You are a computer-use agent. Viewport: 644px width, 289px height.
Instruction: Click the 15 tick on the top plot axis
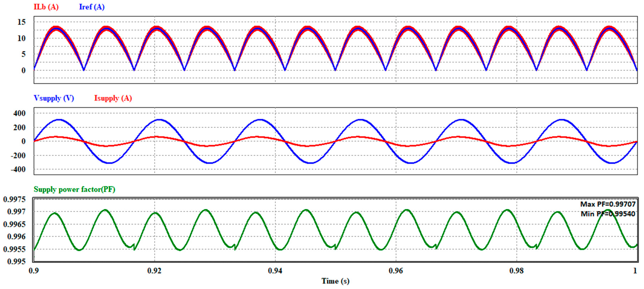(22, 22)
